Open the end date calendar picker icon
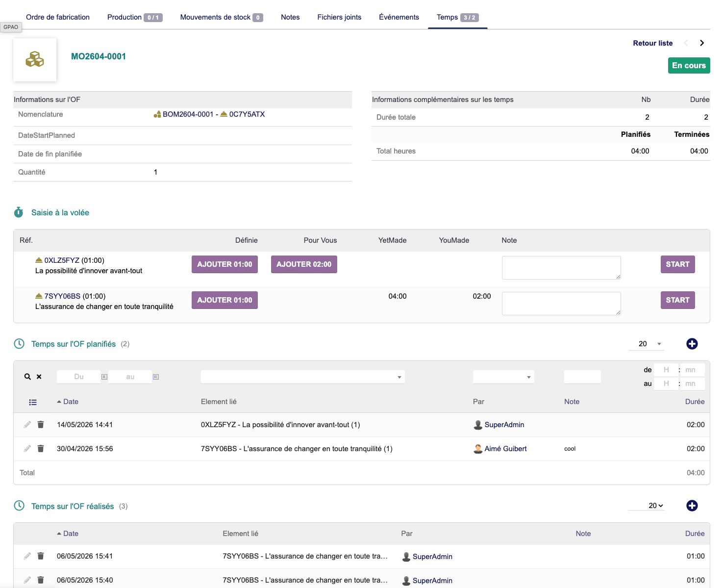The width and height of the screenshot is (723, 588). [x=156, y=377]
